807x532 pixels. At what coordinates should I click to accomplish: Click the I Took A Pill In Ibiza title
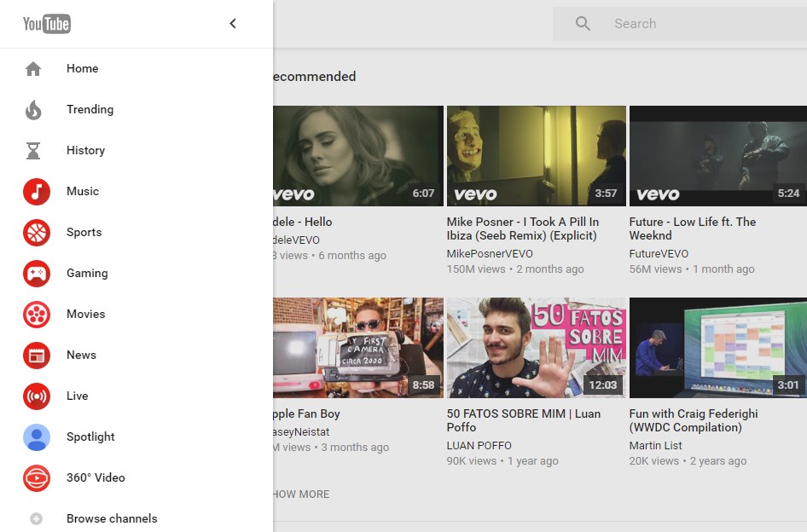pos(523,228)
